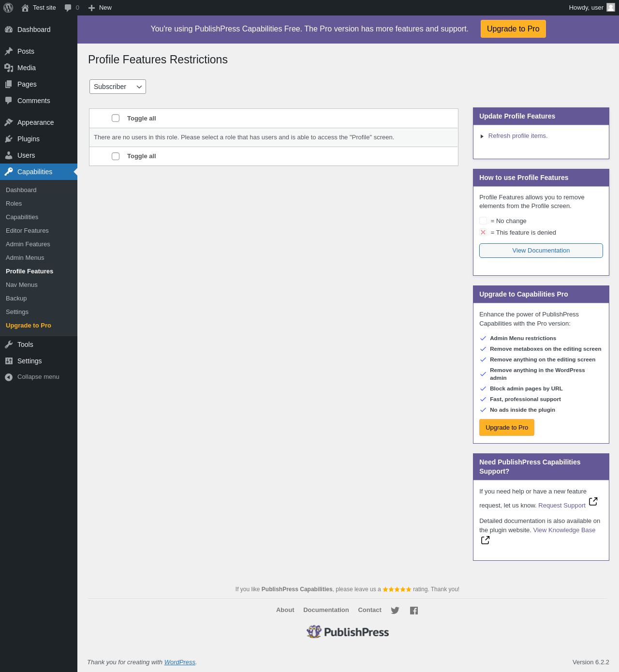
Task: Click the Refresh profile items link
Action: (x=518, y=136)
